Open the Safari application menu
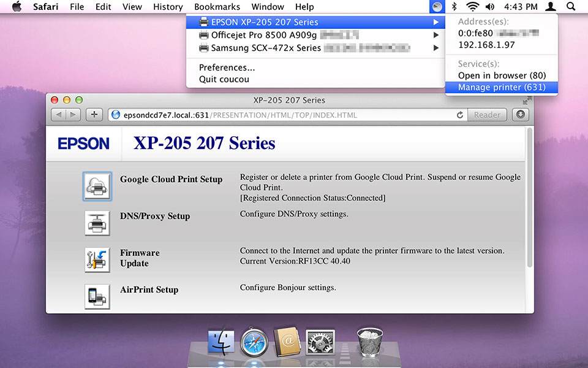 (45, 7)
